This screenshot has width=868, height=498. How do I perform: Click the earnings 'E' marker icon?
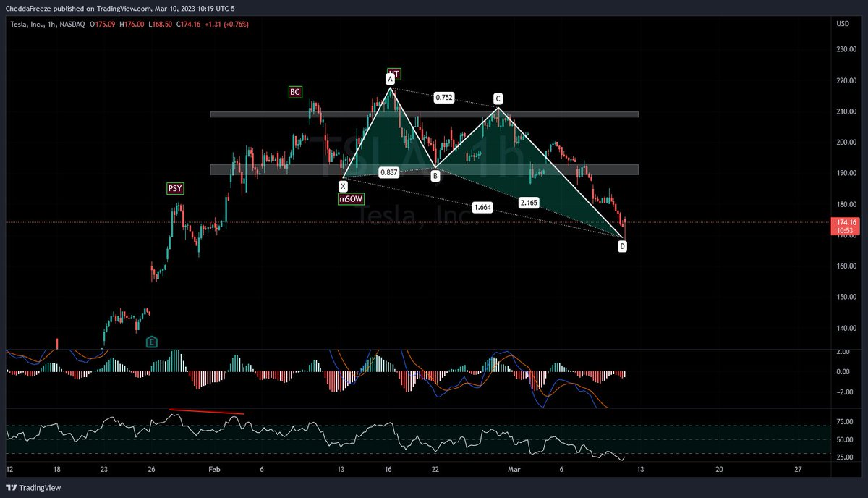point(152,342)
